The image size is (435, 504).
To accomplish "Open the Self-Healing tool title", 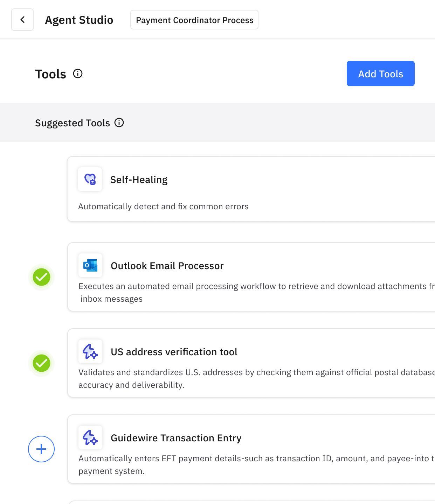I will (139, 180).
